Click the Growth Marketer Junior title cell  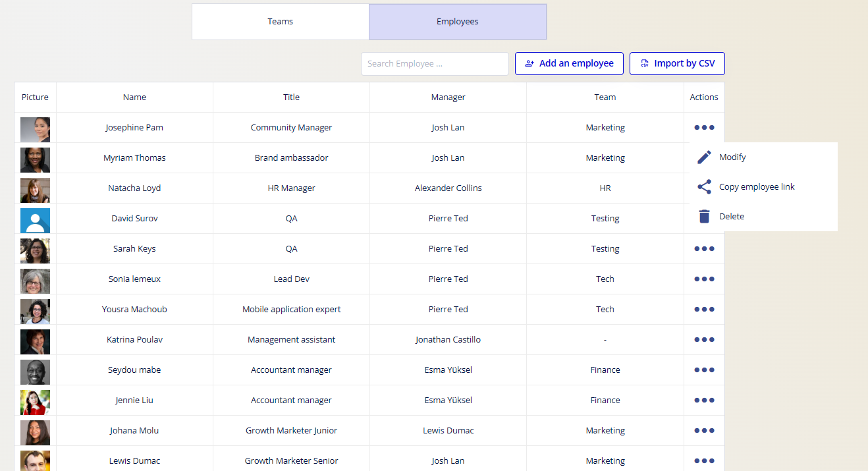(291, 431)
